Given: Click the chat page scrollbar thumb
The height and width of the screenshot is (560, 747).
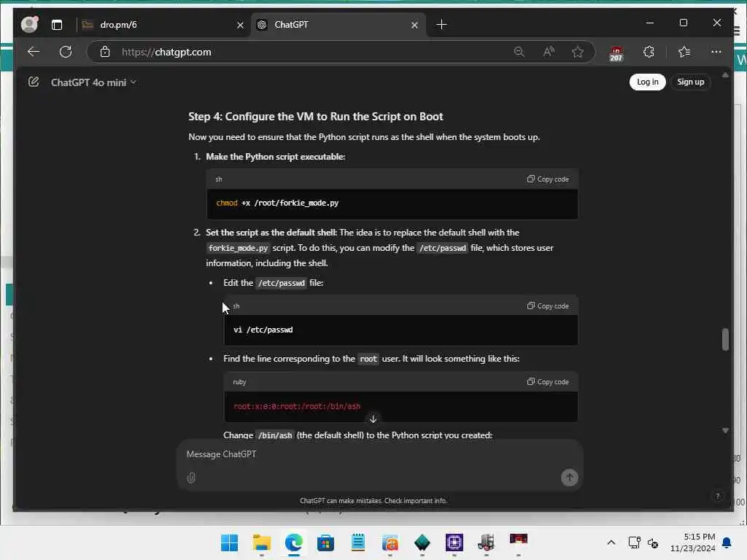Looking at the screenshot, I should 725,339.
